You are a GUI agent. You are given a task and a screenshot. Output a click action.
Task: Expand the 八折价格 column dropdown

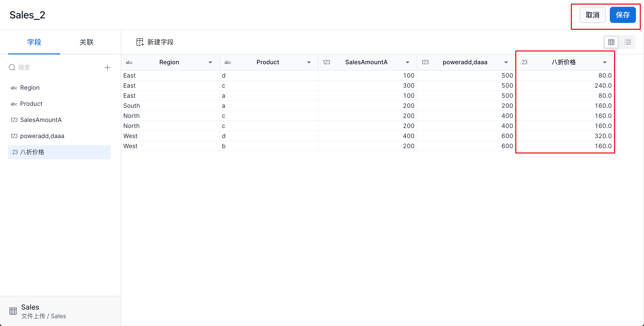[x=605, y=62]
